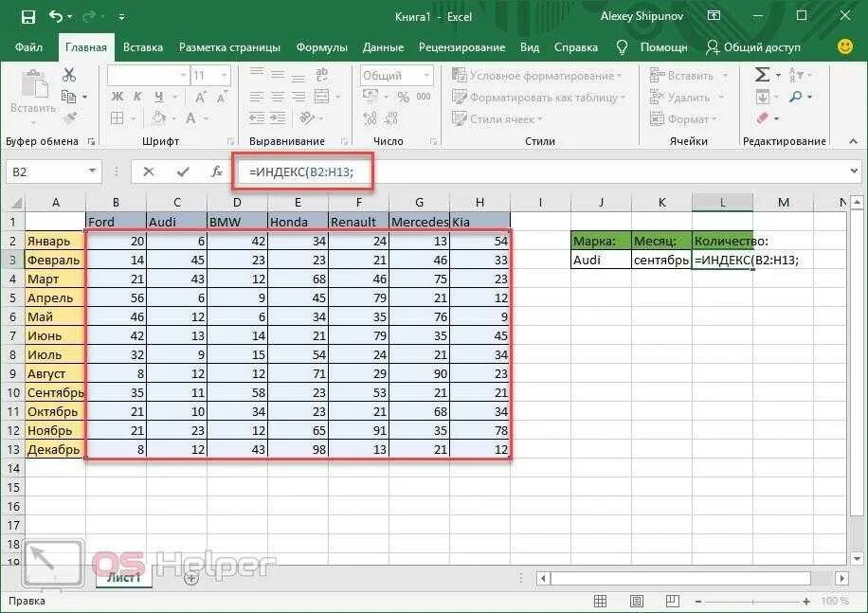Image resolution: width=868 pixels, height=613 pixels.
Task: Click the vertical scrollbar down arrow
Action: click(857, 558)
